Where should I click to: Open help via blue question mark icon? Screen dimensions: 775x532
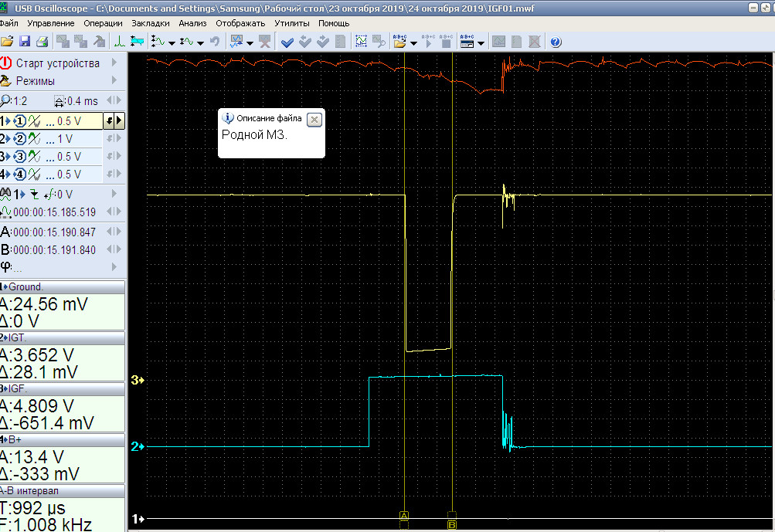tap(556, 42)
